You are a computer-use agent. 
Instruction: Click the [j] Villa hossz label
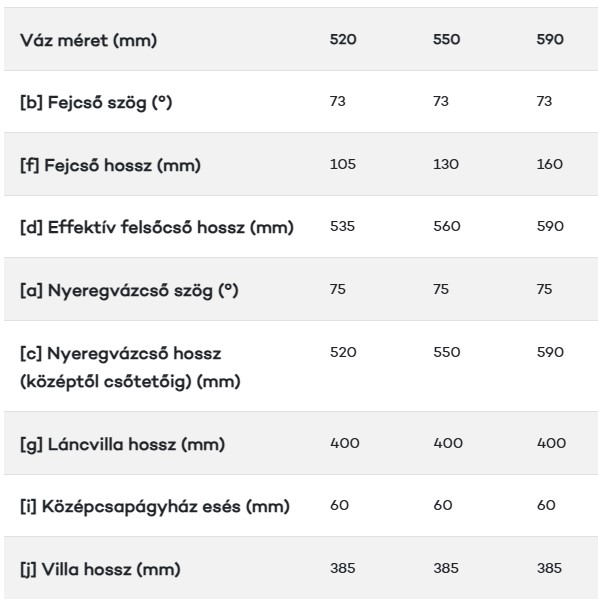(x=100, y=570)
